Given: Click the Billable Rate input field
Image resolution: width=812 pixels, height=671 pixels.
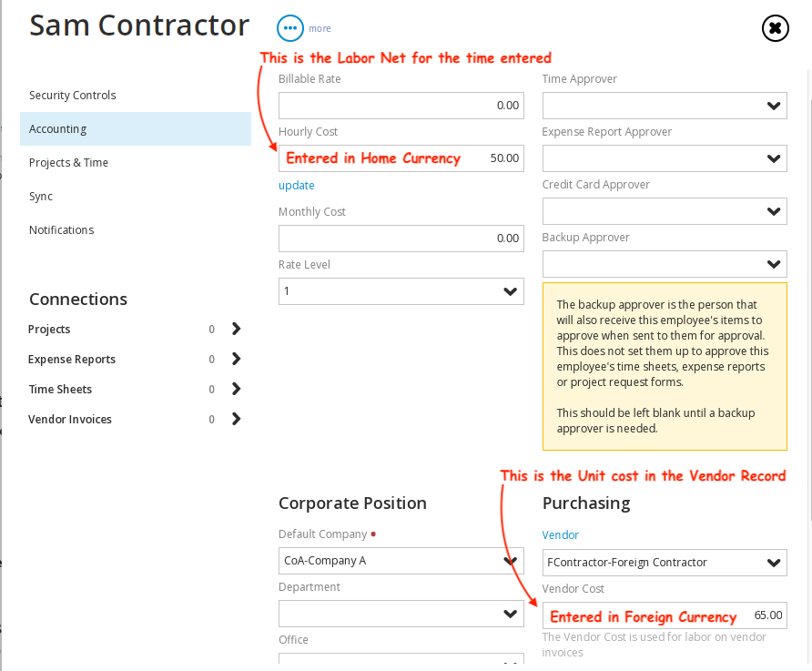Looking at the screenshot, I should (401, 106).
